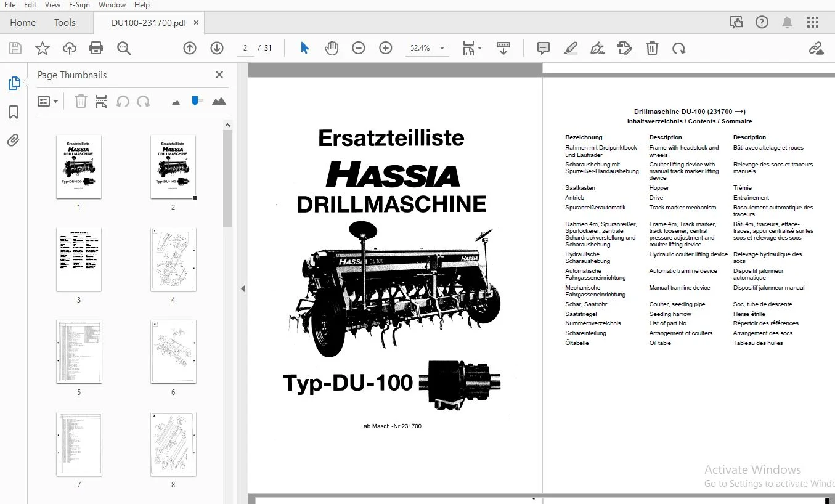Share a link to the file
The image size is (835, 504).
pos(817,48)
